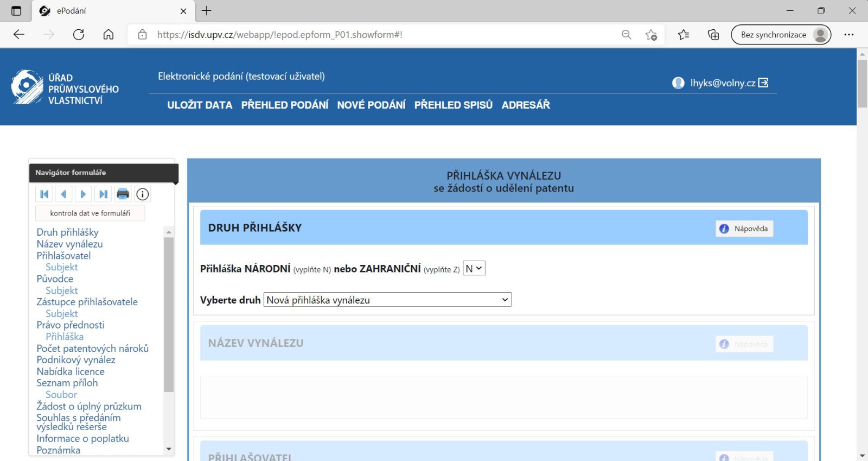Viewport: 868px width, 461px height.
Task: Jump to last form section icon
Action: pos(103,194)
